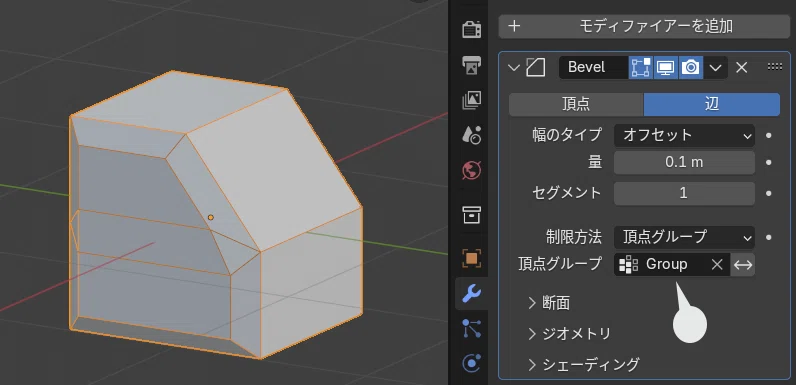The image size is (796, 385).
Task: Click the 量 value field 0.1 m
Action: pos(684,163)
